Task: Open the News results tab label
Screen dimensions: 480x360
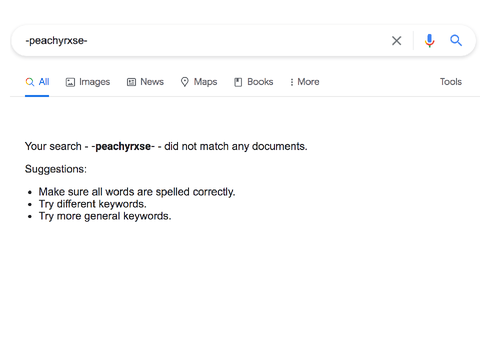Action: point(152,82)
